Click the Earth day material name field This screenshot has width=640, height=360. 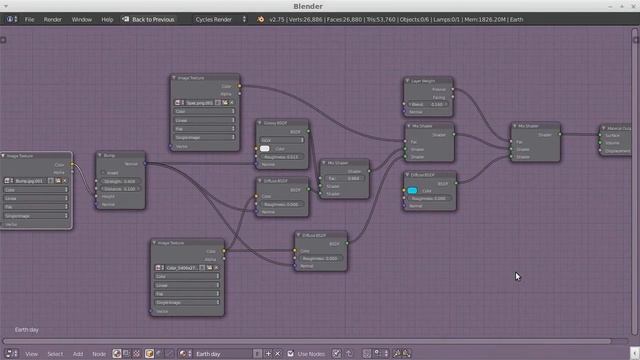pyautogui.click(x=223, y=353)
